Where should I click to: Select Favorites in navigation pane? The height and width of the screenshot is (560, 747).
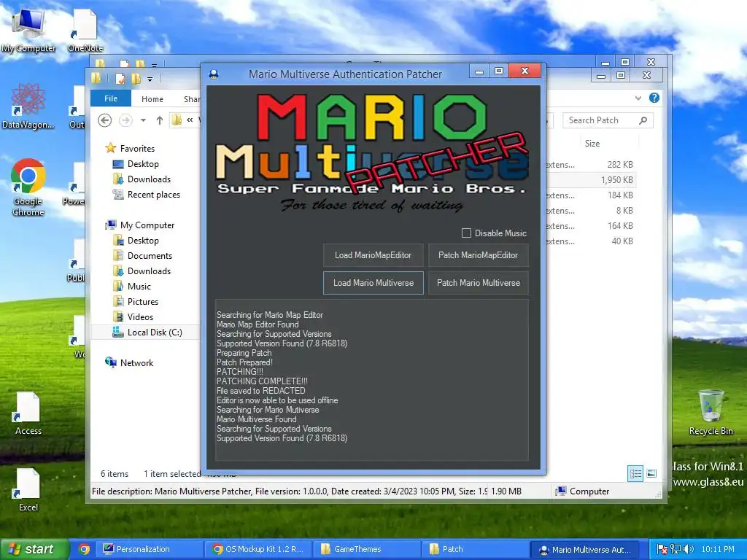pos(137,149)
